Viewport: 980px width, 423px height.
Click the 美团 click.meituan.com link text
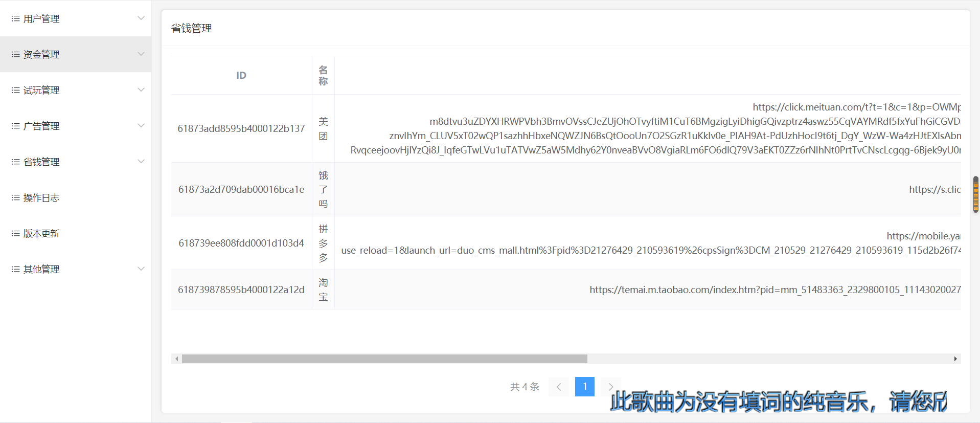[x=856, y=107]
